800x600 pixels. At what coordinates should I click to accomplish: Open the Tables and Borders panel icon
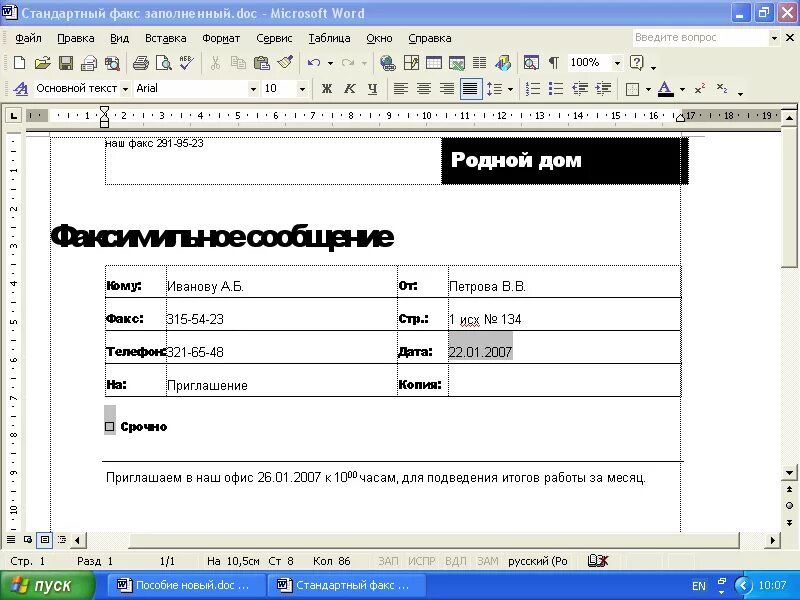[x=411, y=63]
